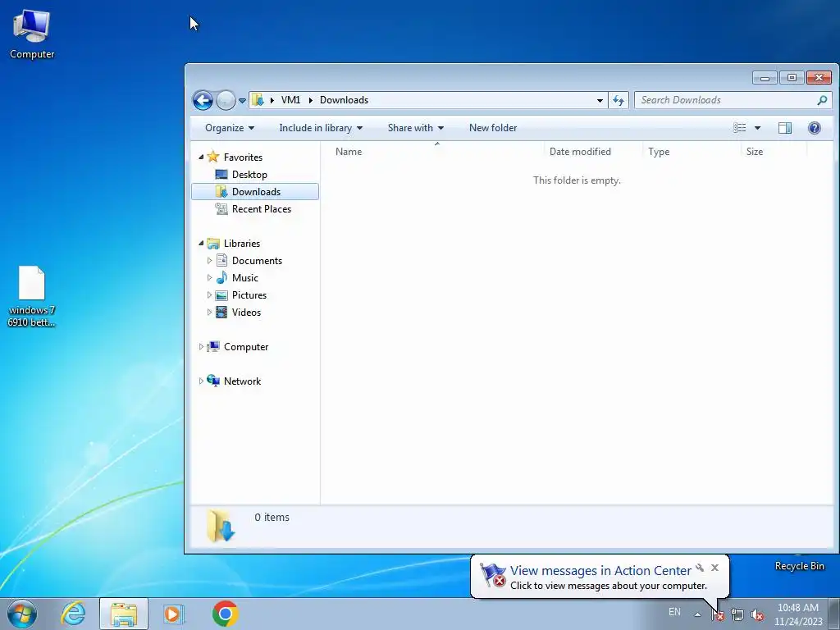
Task: Click the muted volume tray icon
Action: pos(757,615)
